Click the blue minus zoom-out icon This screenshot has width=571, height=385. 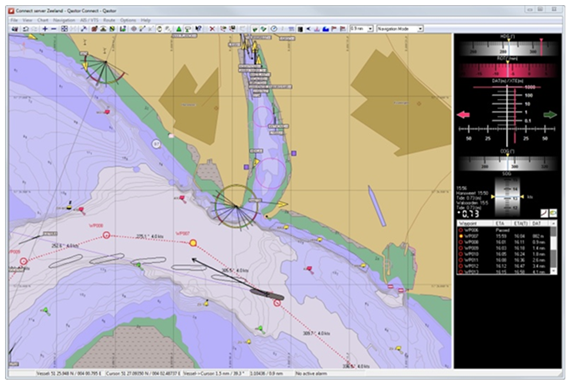(54, 29)
